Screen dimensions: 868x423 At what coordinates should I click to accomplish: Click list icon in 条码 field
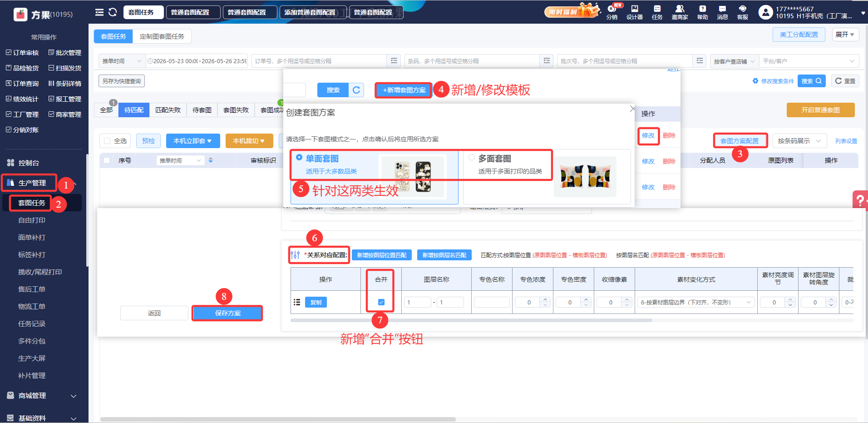pyautogui.click(x=547, y=61)
